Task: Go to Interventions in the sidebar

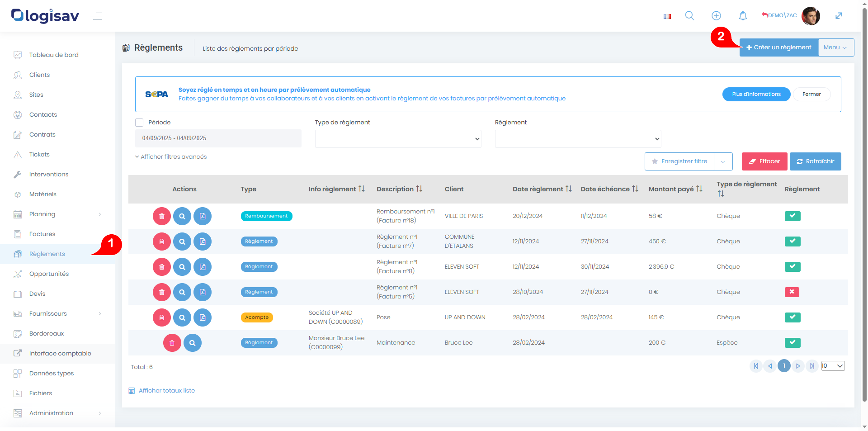Action: coord(49,175)
